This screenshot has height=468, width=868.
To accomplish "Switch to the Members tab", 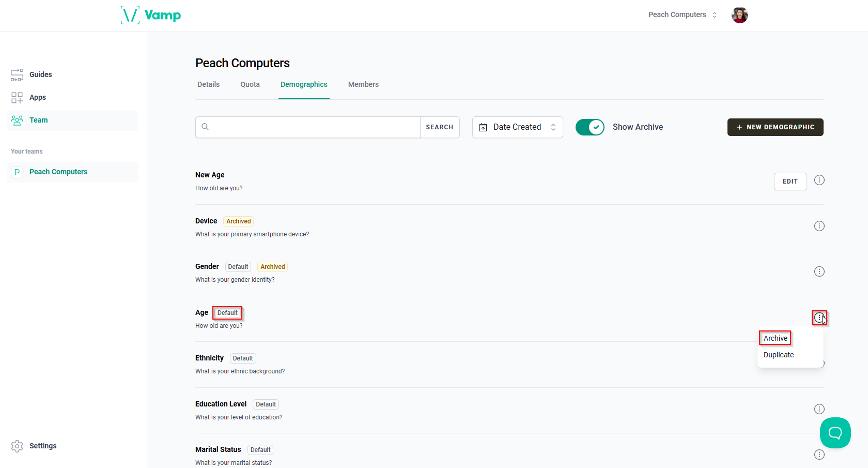I will [x=363, y=84].
